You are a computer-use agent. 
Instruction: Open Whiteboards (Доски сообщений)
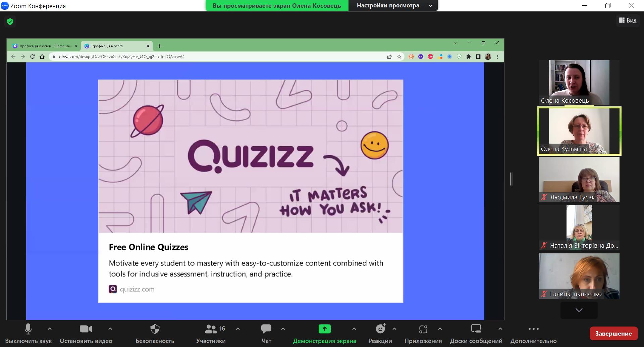[x=476, y=333]
